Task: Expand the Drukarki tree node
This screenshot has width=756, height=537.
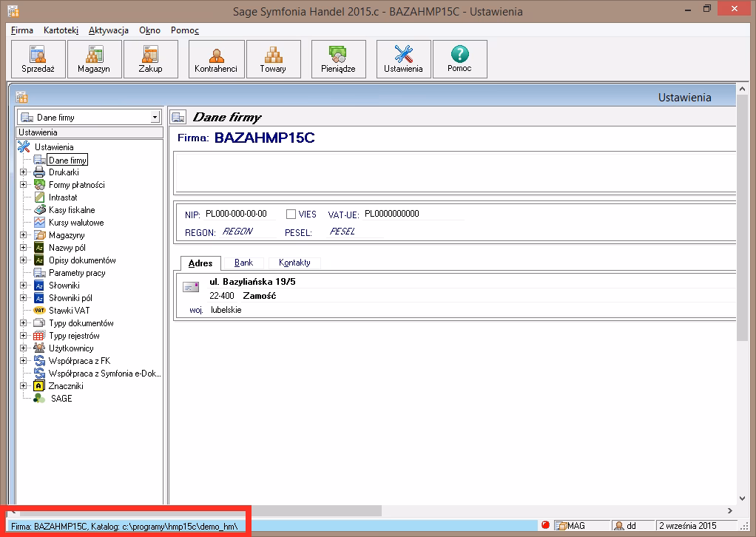Action: [x=24, y=172]
